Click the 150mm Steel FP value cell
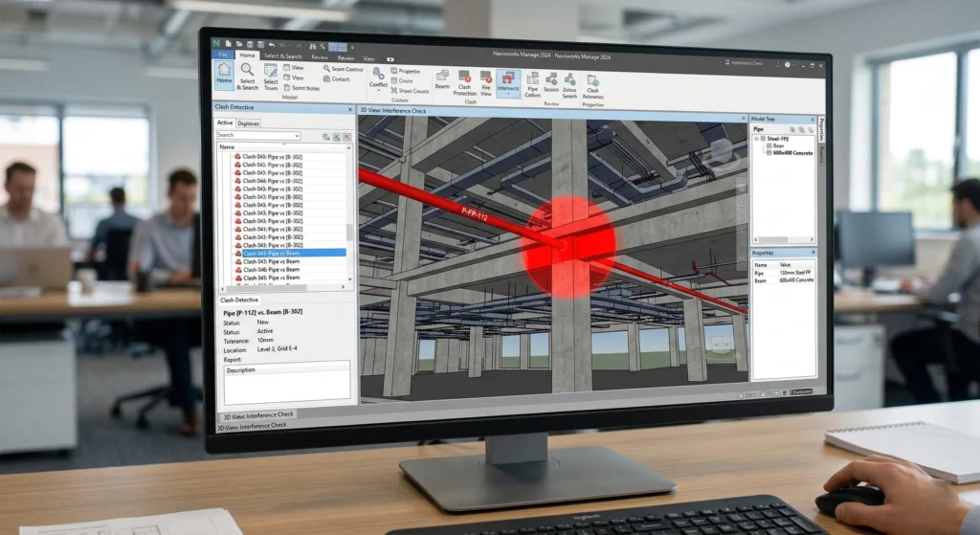Image resolution: width=980 pixels, height=535 pixels. pyautogui.click(x=795, y=273)
